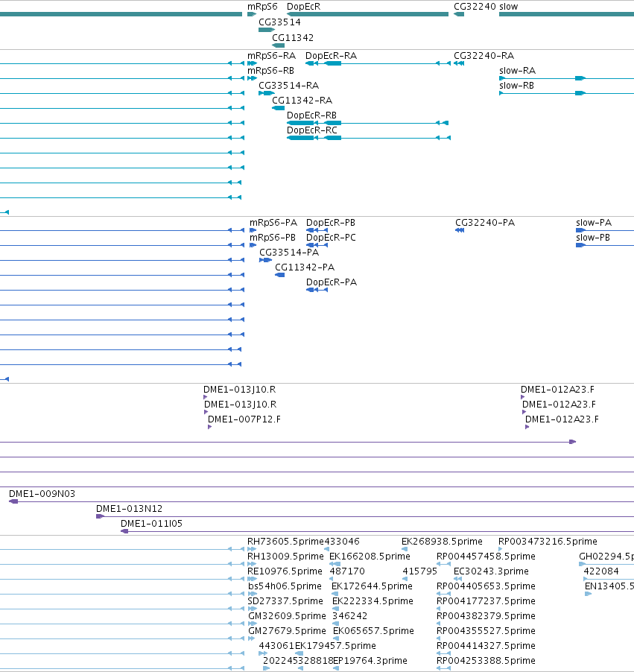The image size is (634, 672).
Task: Select the CG32240-PA protein label
Action: pyautogui.click(x=485, y=223)
